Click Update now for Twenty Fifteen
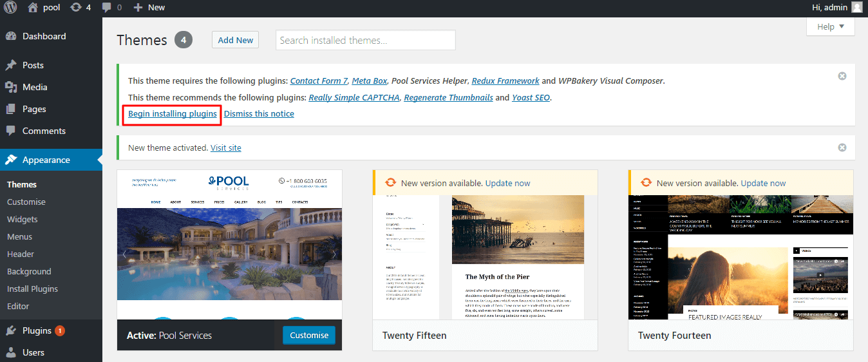The image size is (868, 362). point(508,183)
